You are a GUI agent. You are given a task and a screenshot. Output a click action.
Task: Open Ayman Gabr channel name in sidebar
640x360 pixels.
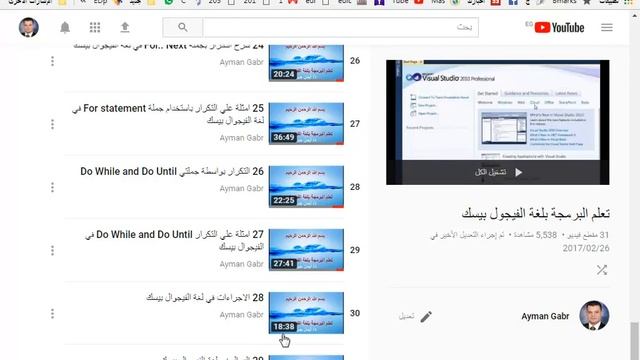[545, 316]
